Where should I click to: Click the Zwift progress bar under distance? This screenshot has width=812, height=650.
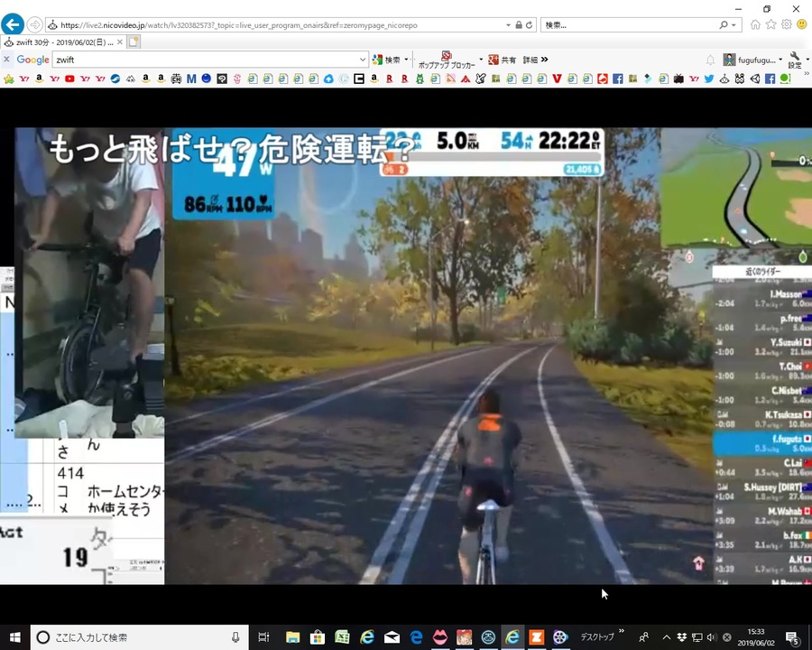[491, 156]
